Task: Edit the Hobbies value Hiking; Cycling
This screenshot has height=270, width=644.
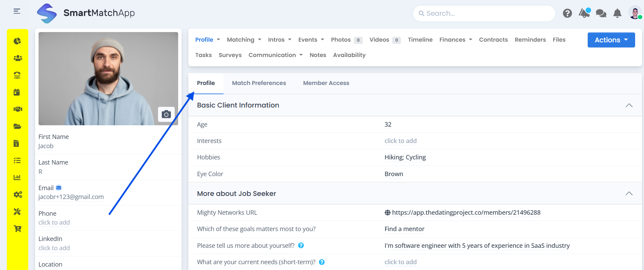Action: (405, 157)
